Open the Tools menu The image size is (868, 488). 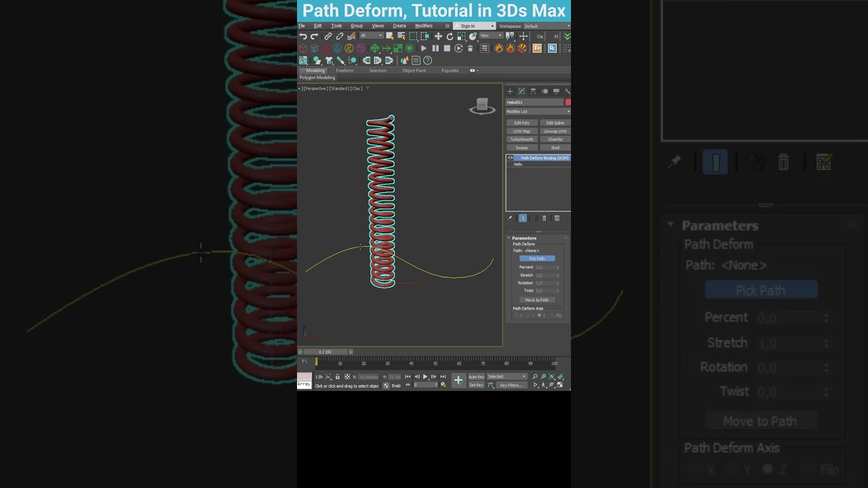point(336,26)
